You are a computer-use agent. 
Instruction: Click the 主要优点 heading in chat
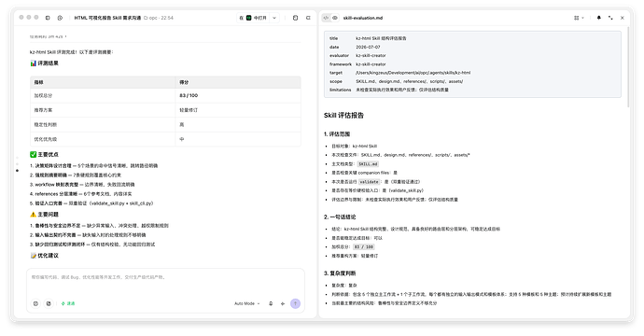(x=45, y=154)
